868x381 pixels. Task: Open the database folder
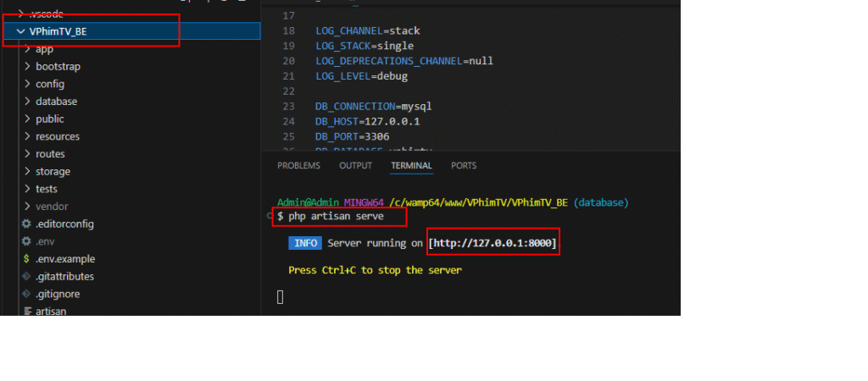point(57,102)
